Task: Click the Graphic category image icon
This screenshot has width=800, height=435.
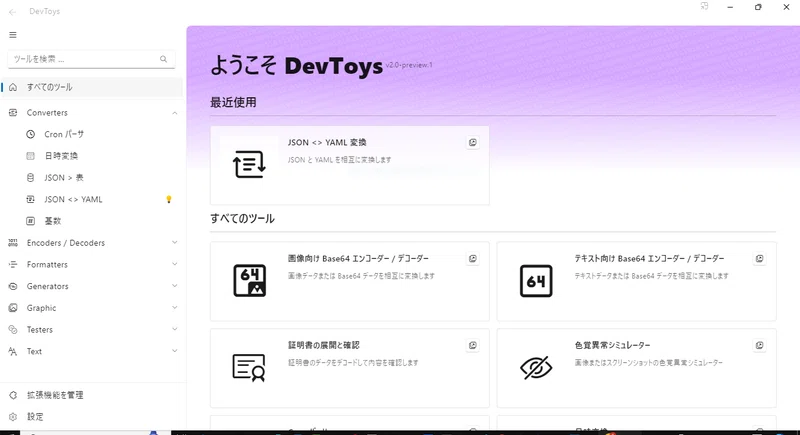Action: pyautogui.click(x=13, y=308)
